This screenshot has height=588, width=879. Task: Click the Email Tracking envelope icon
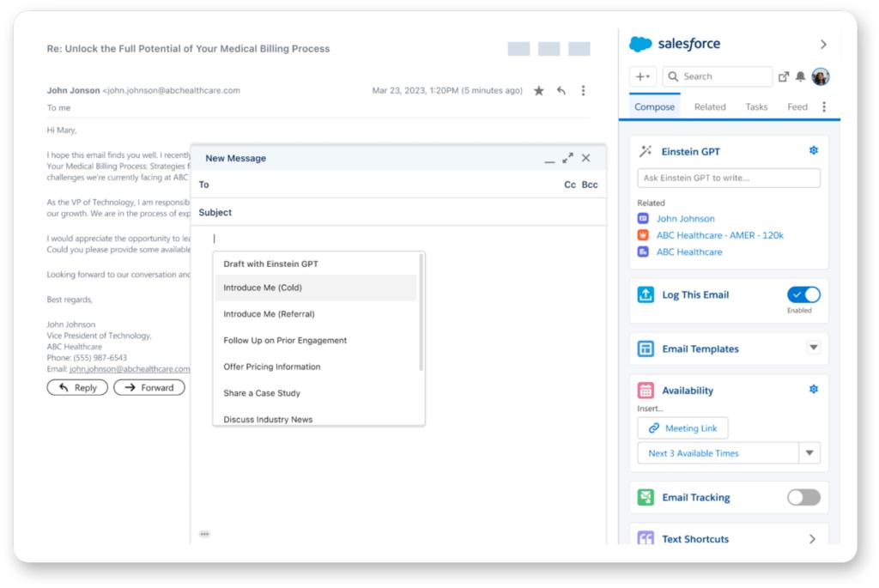tap(646, 497)
